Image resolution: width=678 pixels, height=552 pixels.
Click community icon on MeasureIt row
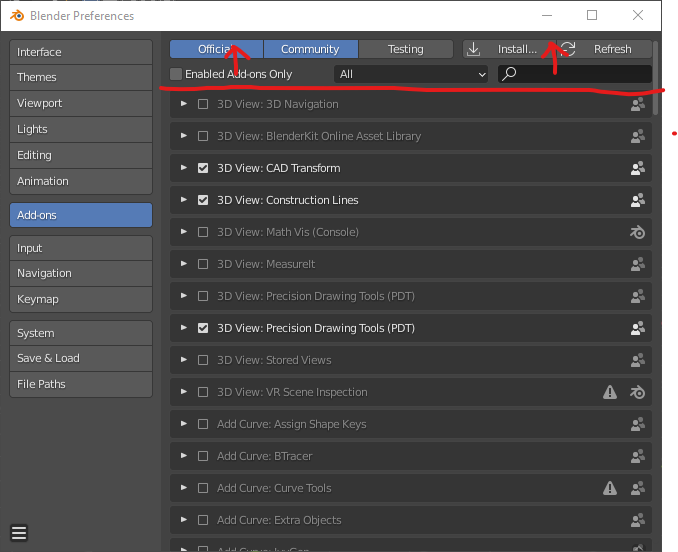point(638,264)
